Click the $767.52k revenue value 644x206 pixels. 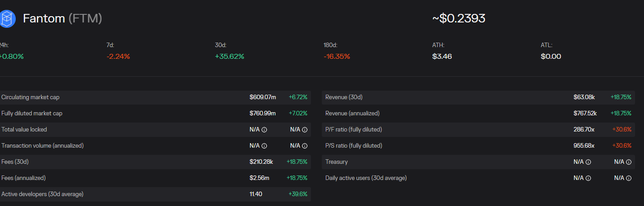point(585,114)
